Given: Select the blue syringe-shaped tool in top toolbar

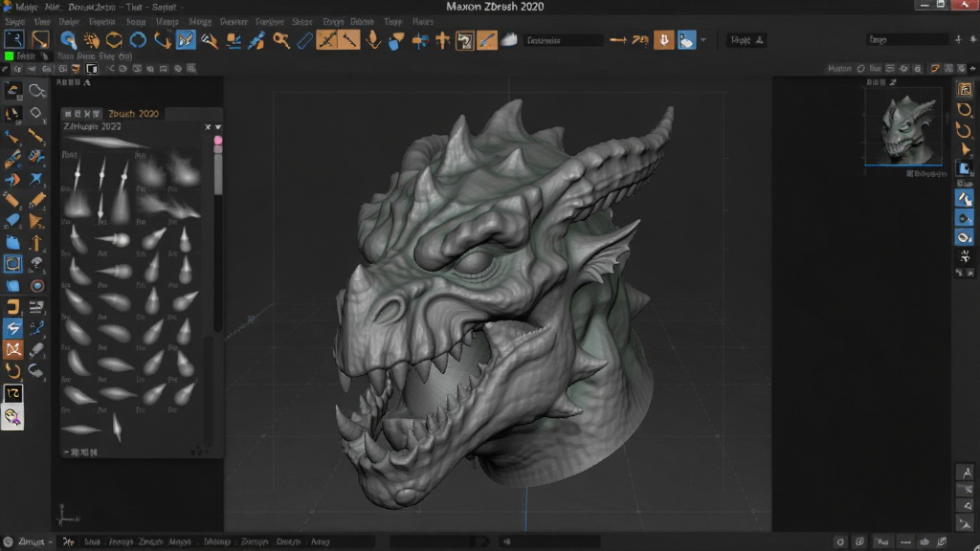Looking at the screenshot, I should pos(256,40).
